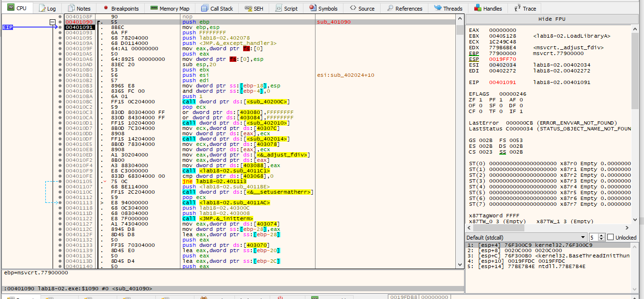
Task: Open the Log tab
Action: [x=47, y=8]
